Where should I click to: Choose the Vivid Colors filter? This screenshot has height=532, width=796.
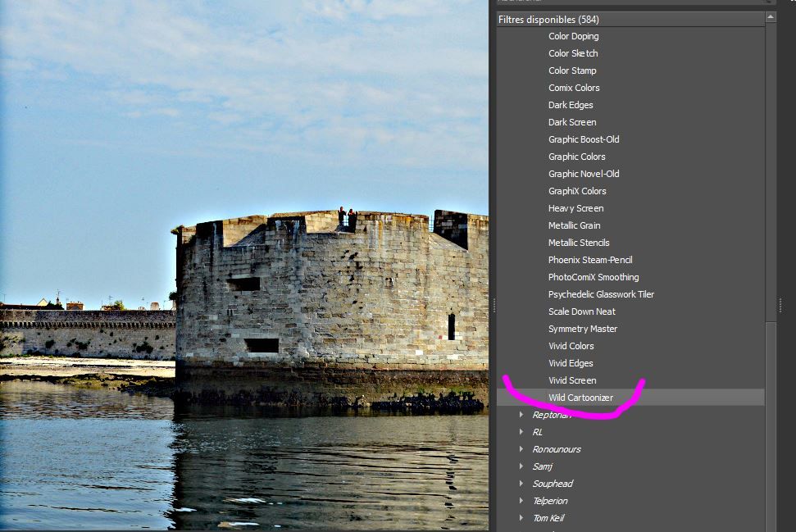571,346
